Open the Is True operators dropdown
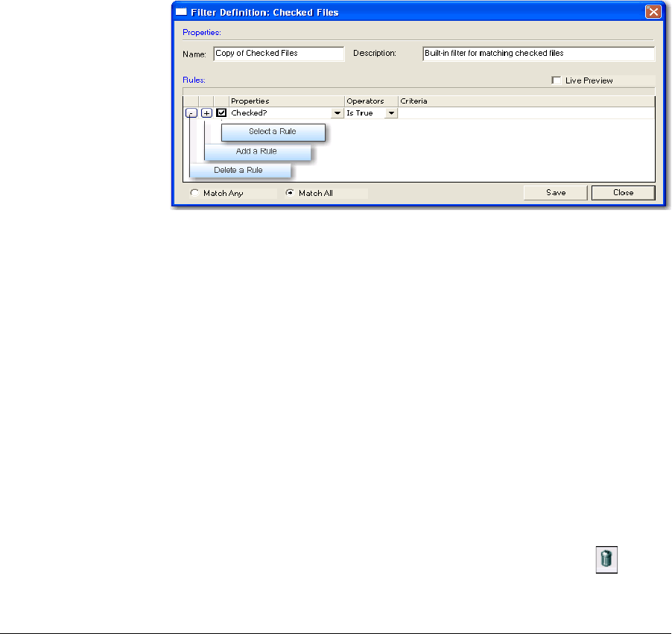The height and width of the screenshot is (634, 672). [x=391, y=113]
